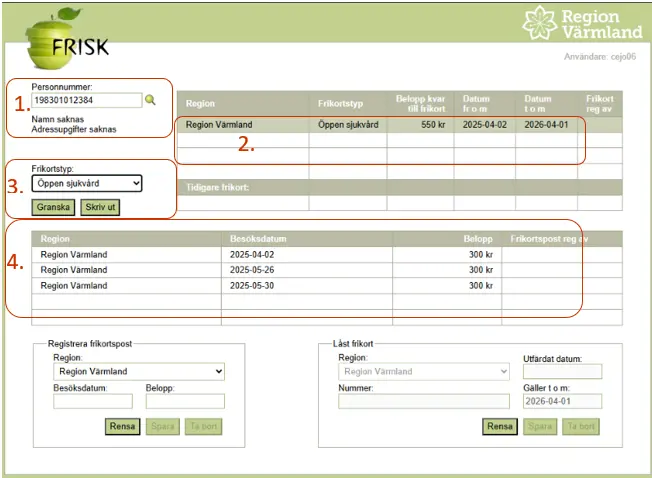Select the visit row dated 2025-05-30
The width and height of the screenshot is (652, 478).
point(300,286)
